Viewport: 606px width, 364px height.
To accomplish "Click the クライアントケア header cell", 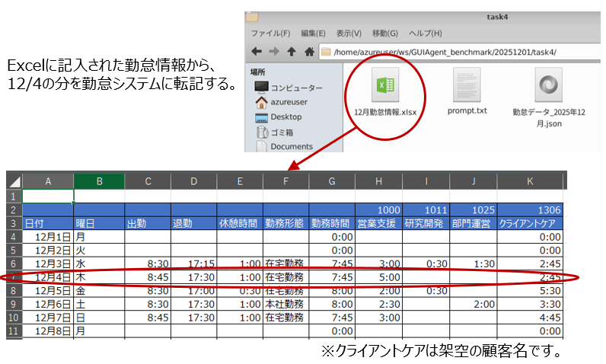I will coord(530,223).
